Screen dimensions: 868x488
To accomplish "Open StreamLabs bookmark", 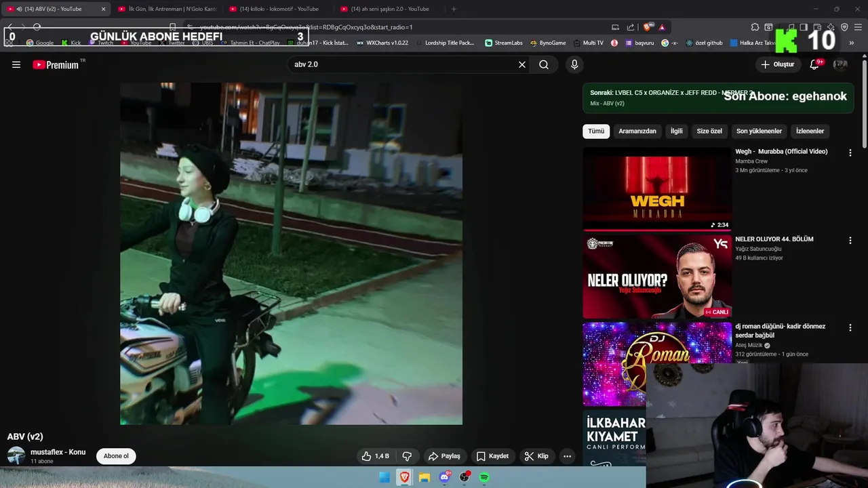I will tap(504, 43).
